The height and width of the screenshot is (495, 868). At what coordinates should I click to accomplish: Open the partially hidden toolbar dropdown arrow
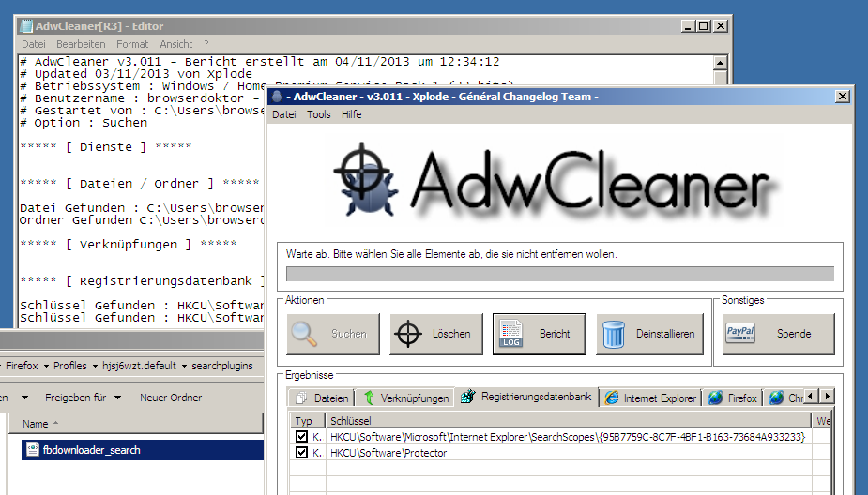pos(24,397)
